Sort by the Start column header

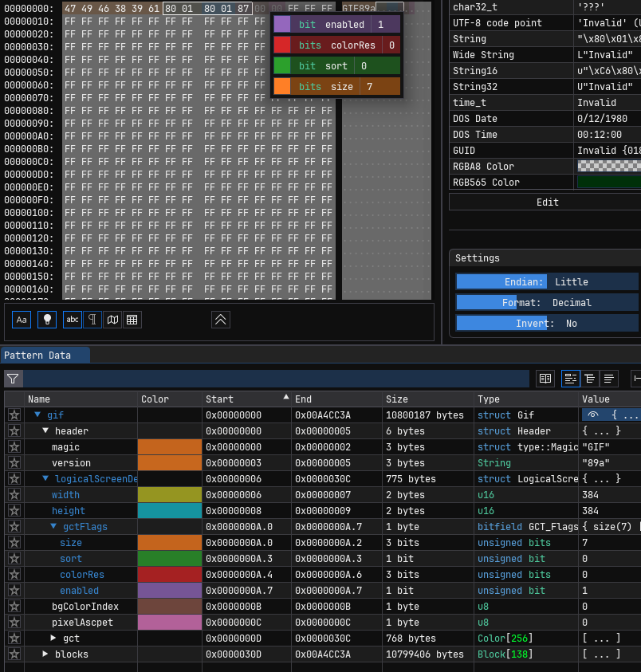tap(246, 399)
